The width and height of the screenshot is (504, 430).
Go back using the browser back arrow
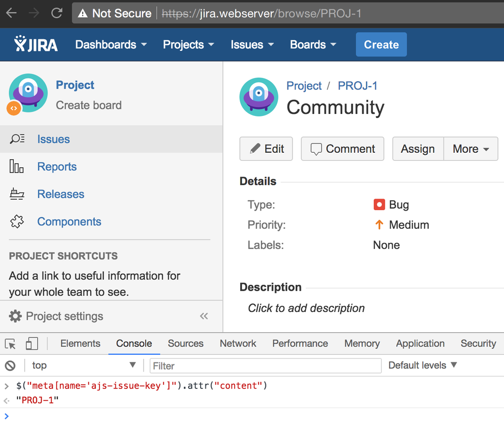pos(11,13)
